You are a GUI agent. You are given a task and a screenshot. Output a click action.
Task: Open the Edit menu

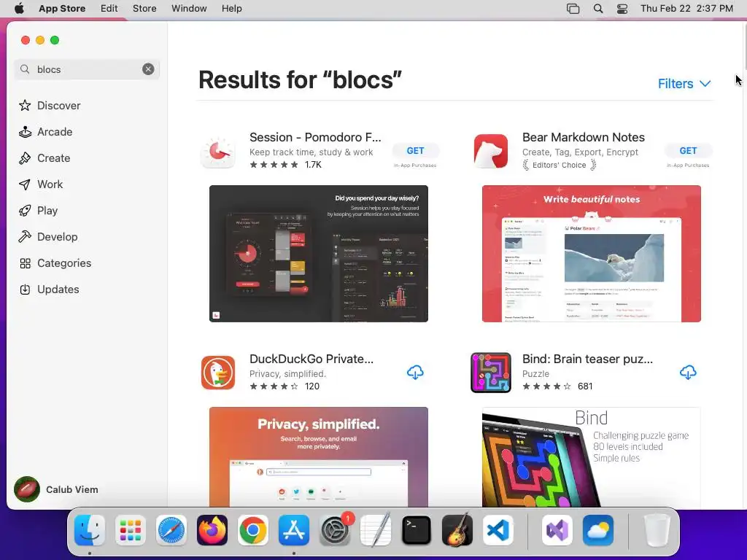[109, 9]
